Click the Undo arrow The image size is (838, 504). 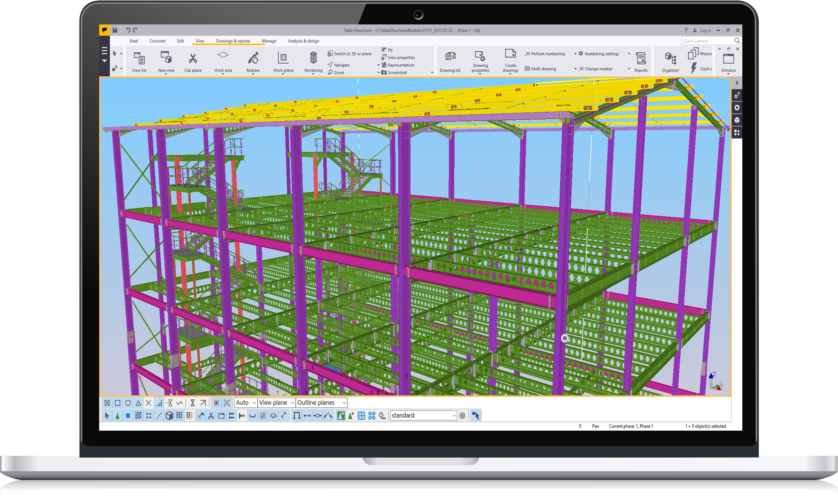click(128, 30)
